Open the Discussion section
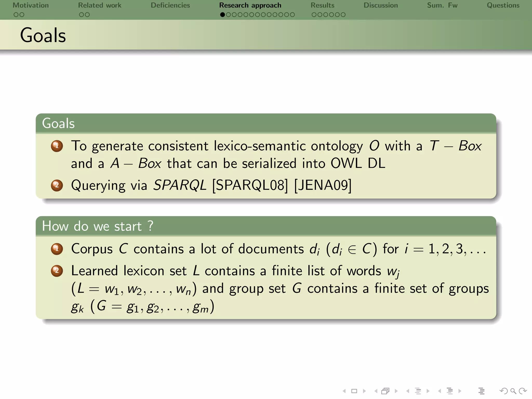The width and height of the screenshot is (532, 399). pos(381,5)
